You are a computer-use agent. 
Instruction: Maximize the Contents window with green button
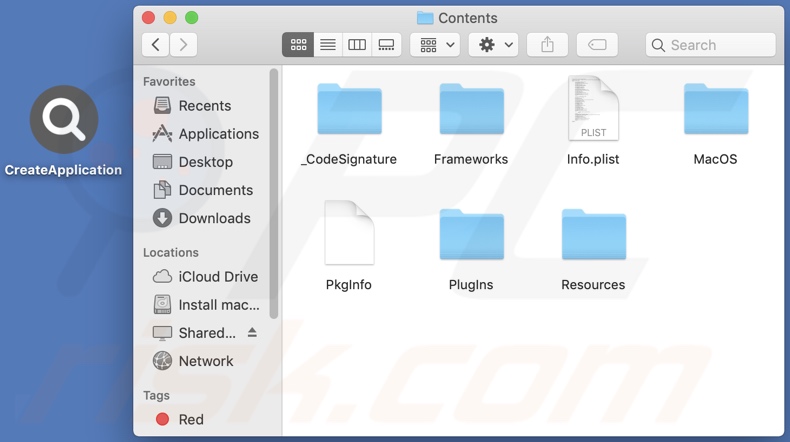[191, 18]
